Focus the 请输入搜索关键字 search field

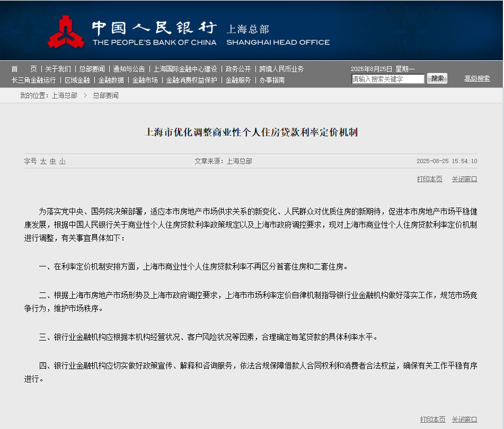click(388, 79)
